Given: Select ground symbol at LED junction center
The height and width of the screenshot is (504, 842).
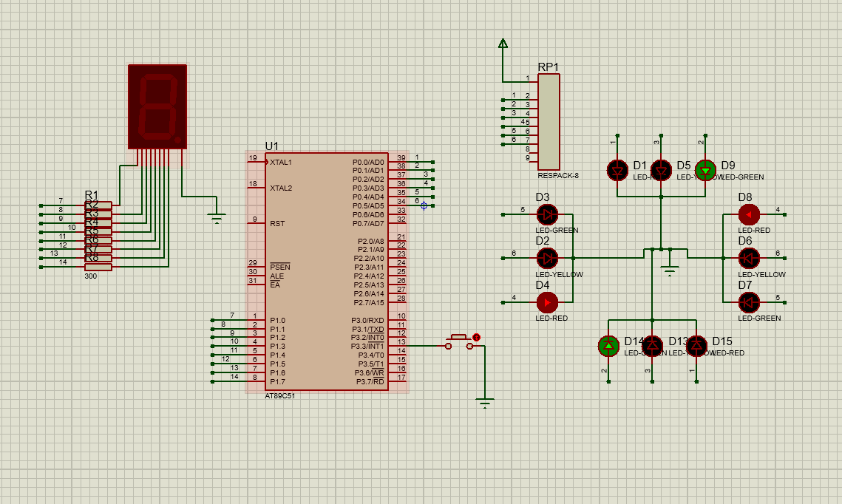Looking at the screenshot, I should coord(670,271).
